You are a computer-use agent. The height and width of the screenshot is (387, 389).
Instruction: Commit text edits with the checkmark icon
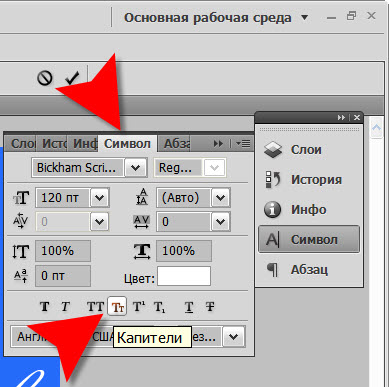coord(72,78)
